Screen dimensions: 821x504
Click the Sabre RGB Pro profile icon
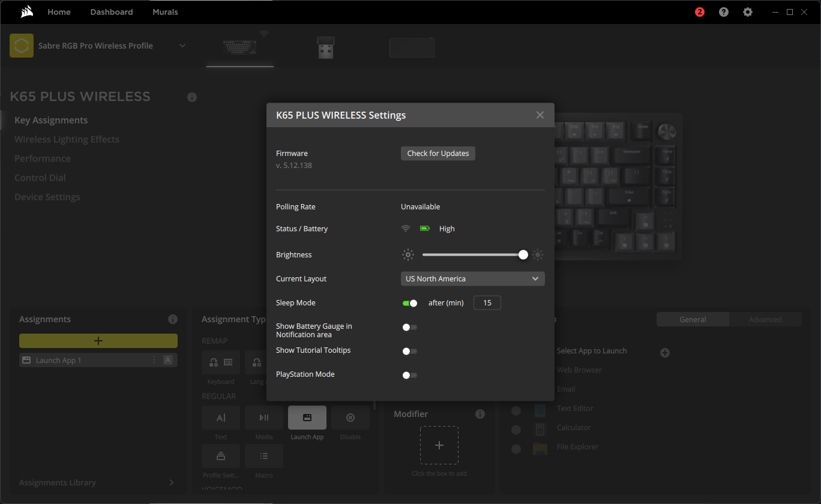point(22,46)
